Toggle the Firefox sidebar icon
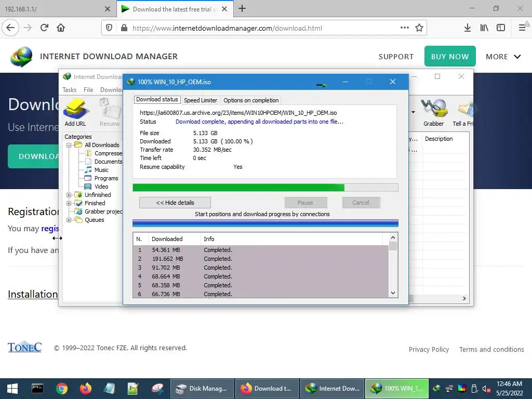 (x=501, y=28)
